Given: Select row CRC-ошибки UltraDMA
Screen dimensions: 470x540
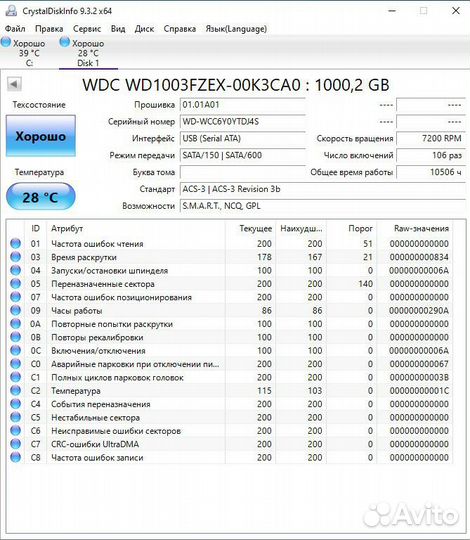Looking at the screenshot, I should point(229,444).
